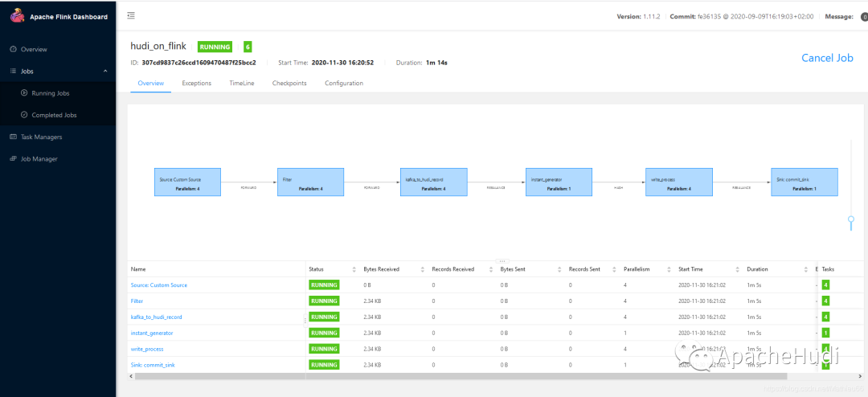The height and width of the screenshot is (397, 868).
Task: Click the kafka_to_hudi_record graph node
Action: click(433, 182)
